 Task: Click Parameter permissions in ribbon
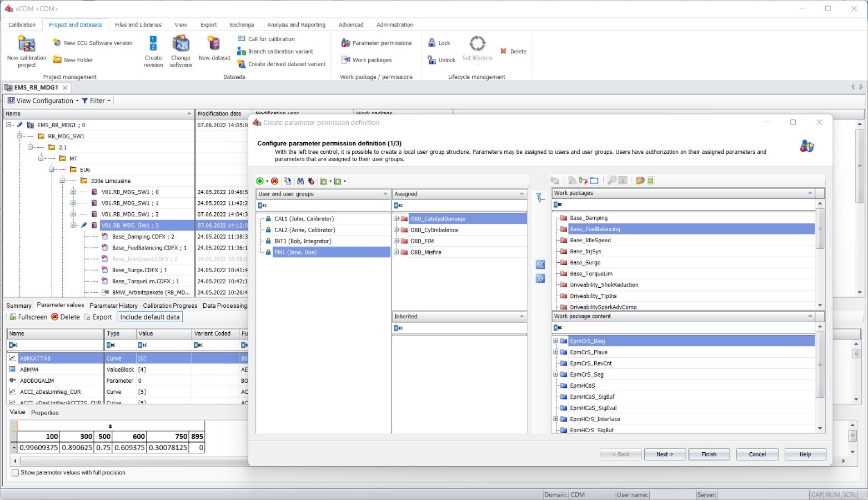tap(377, 43)
